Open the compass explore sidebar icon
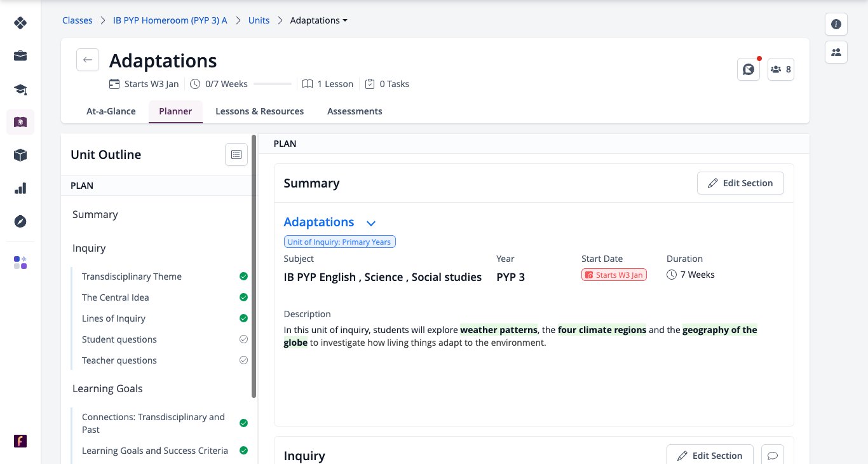This screenshot has height=464, width=868. [x=20, y=221]
